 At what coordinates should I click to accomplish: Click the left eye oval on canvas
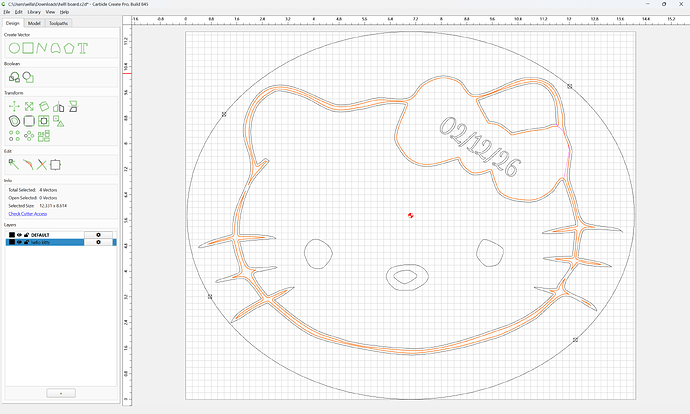(318, 254)
